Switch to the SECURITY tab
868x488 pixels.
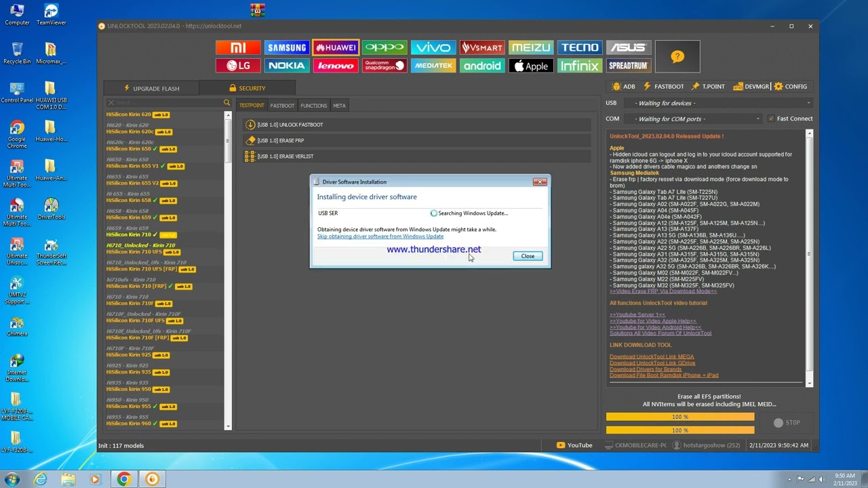tap(248, 88)
